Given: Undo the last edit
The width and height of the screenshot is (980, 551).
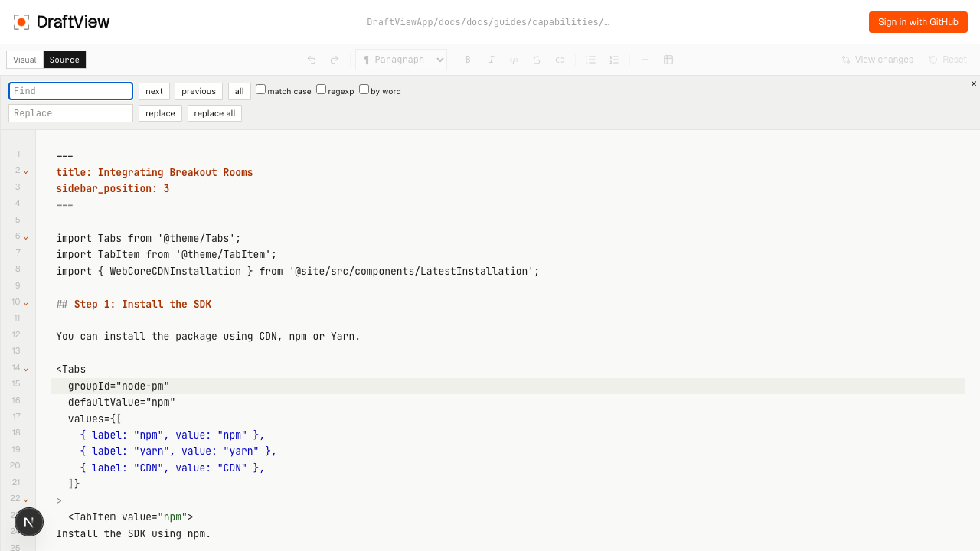Looking at the screenshot, I should tap(312, 60).
